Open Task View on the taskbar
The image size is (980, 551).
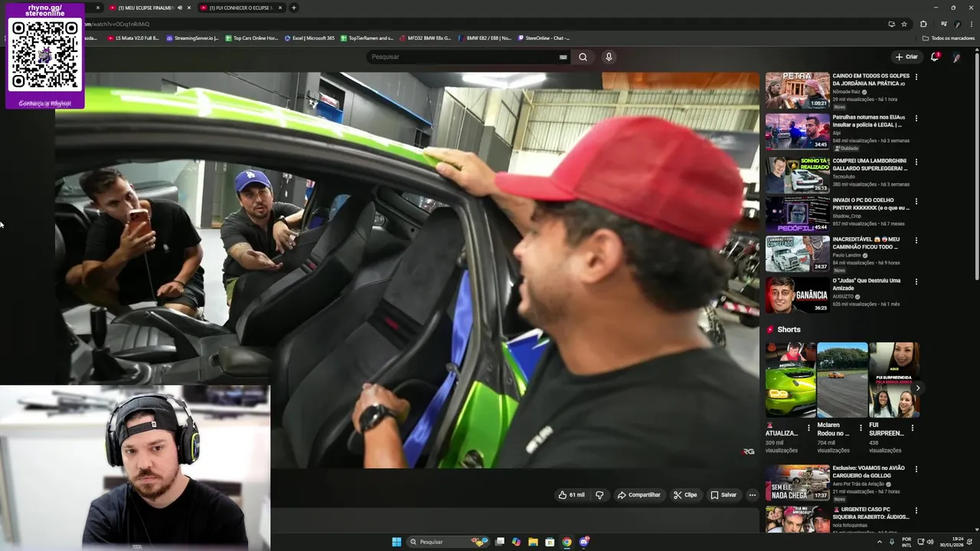coord(499,542)
